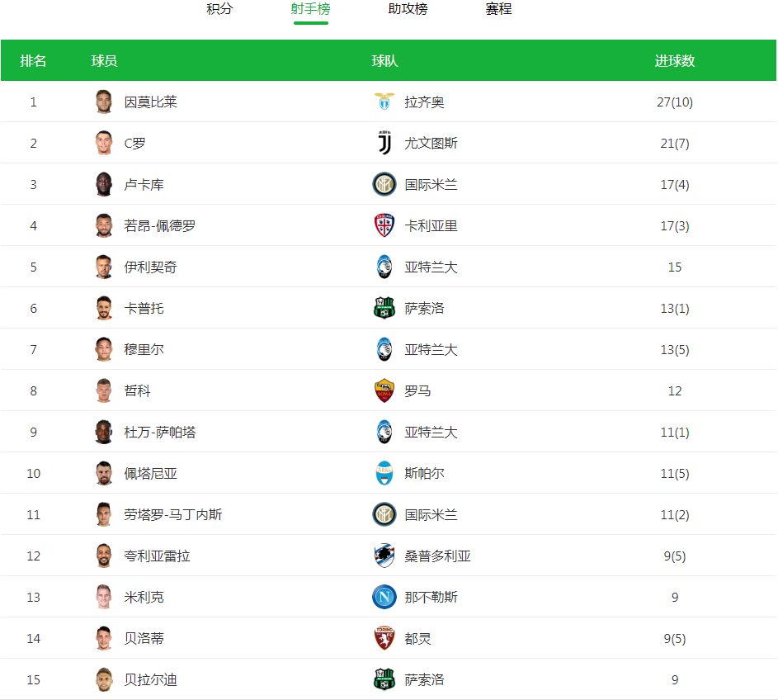The image size is (778, 700).
Task: Click the Lazio team crest icon
Action: pyautogui.click(x=384, y=102)
